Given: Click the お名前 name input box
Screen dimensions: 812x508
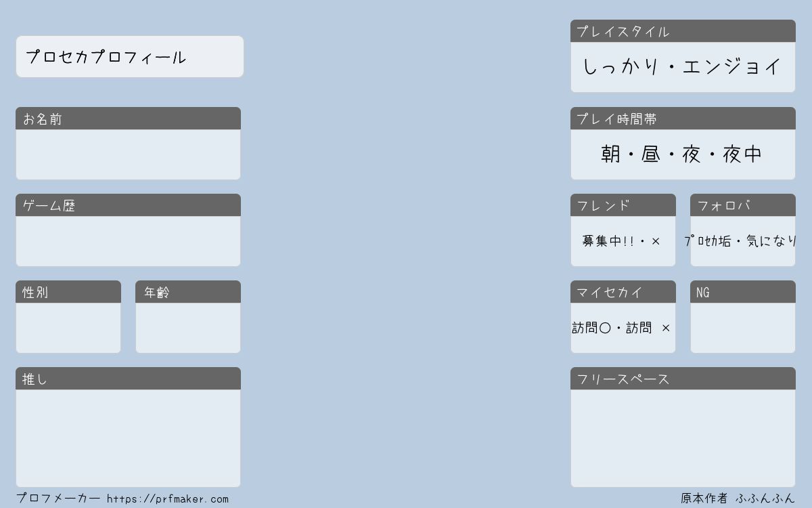Looking at the screenshot, I should tap(128, 154).
